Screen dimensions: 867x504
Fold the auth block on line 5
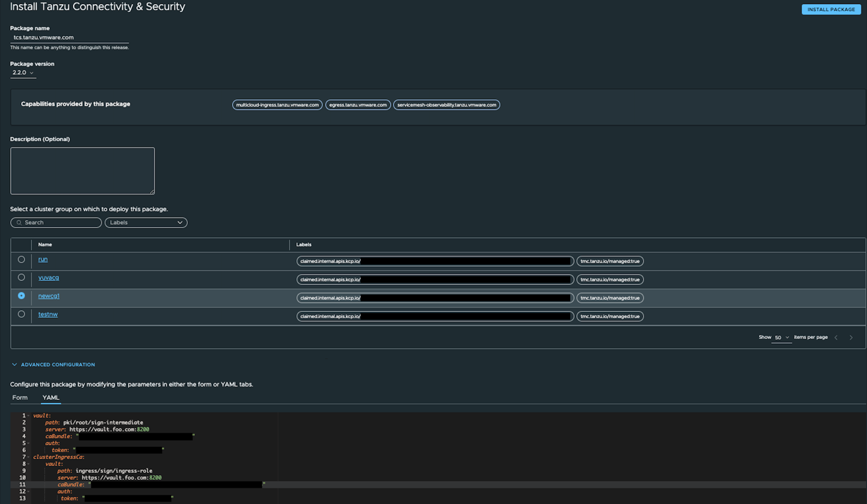pos(28,443)
